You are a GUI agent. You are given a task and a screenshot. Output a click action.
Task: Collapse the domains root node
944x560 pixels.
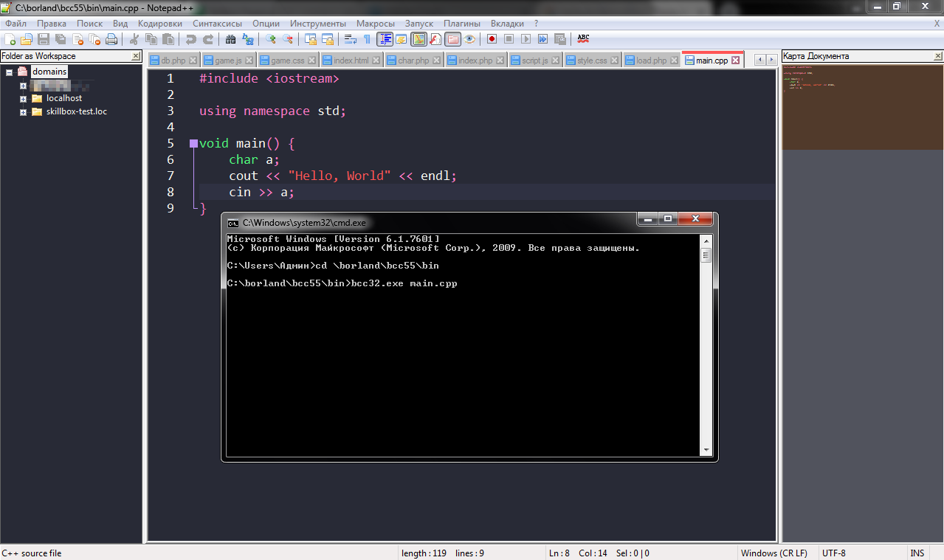click(10, 72)
